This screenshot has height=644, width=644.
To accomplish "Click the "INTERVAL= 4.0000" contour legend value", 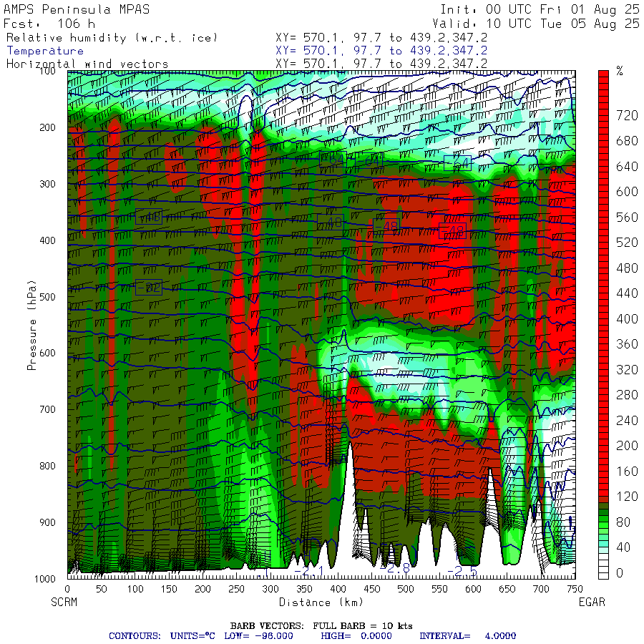I will pyautogui.click(x=467, y=636).
